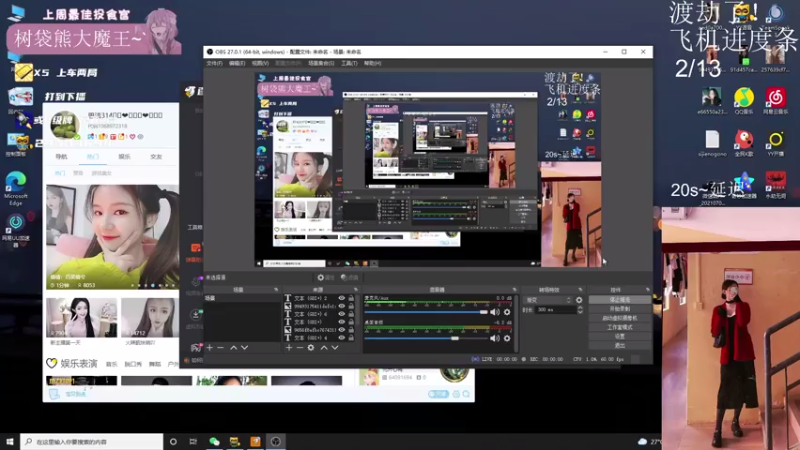Move scene up in OBS scenes list

[x=233, y=347]
